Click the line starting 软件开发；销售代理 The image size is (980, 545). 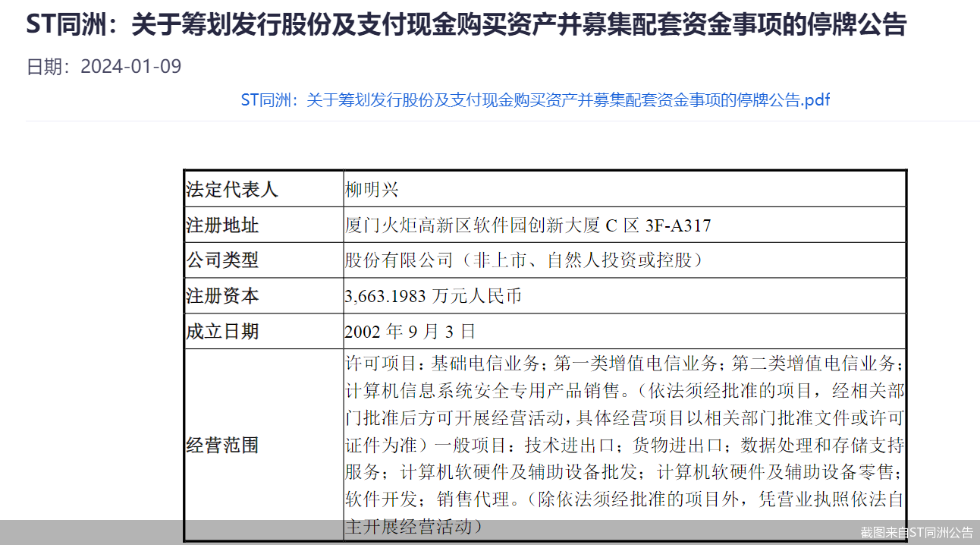(x=624, y=499)
